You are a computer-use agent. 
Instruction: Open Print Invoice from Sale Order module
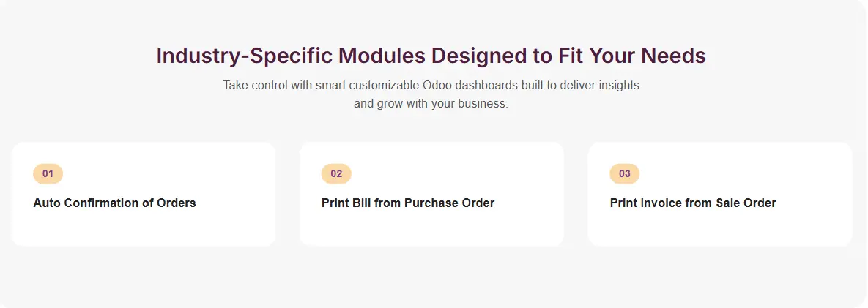693,203
